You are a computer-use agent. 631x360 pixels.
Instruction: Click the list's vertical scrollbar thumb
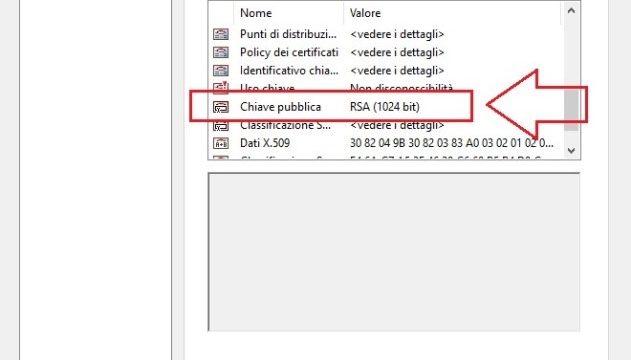coord(571,110)
